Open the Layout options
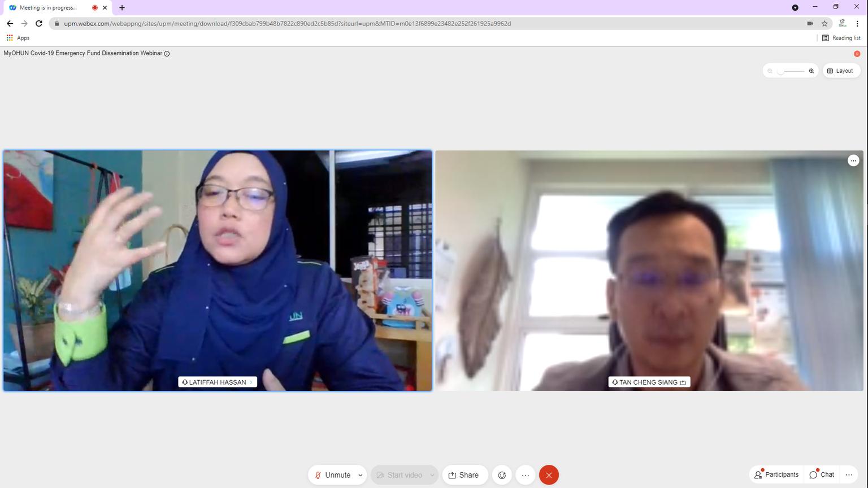Viewport: 868px width, 488px height. pos(840,71)
